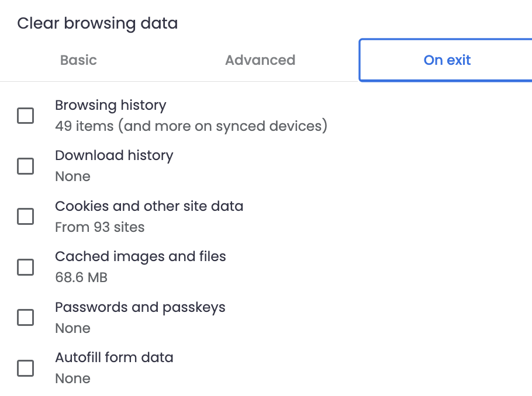Enable the Browsing history checkbox
This screenshot has height=396, width=532.
pos(26,116)
